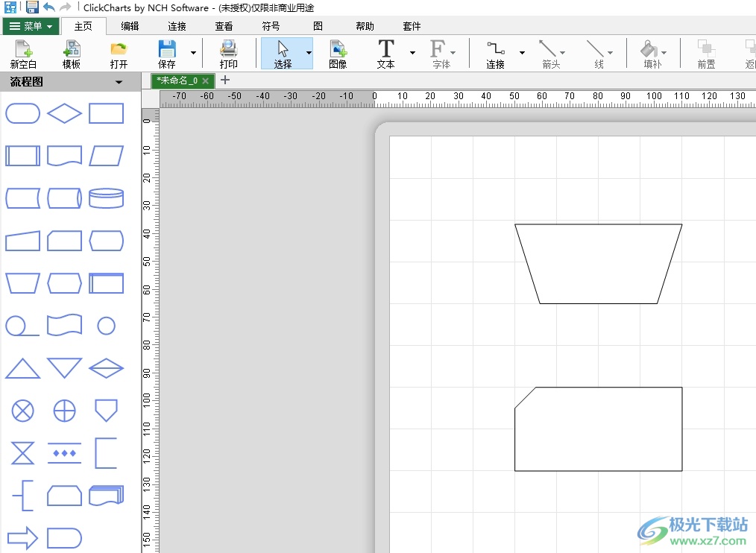Pick the delay D-shaped symbol

coord(65,538)
